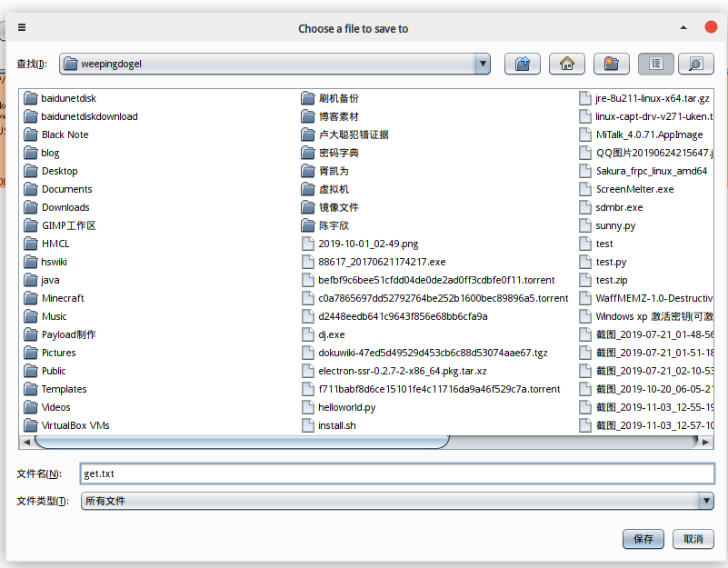Open the window menu icon in title bar

tap(22, 28)
